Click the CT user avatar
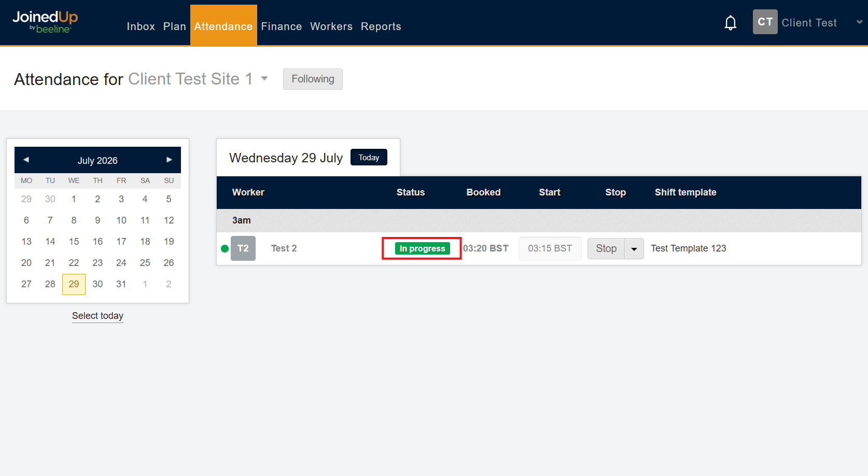 (765, 22)
